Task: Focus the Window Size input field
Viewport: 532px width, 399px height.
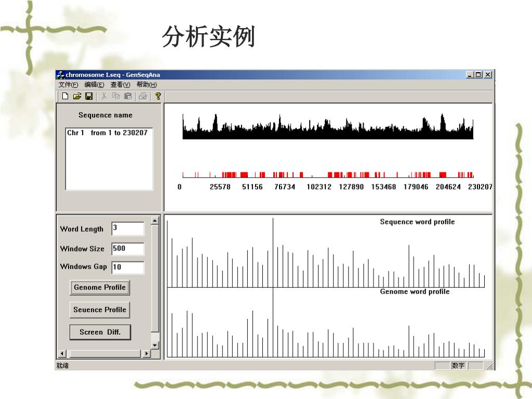Action: tap(128, 249)
